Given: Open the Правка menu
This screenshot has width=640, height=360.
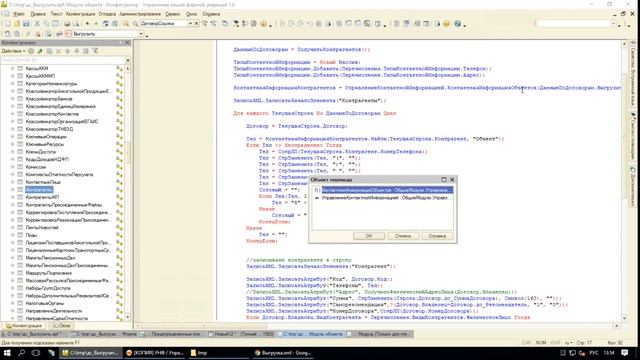Looking at the screenshot, I should pos(38,14).
